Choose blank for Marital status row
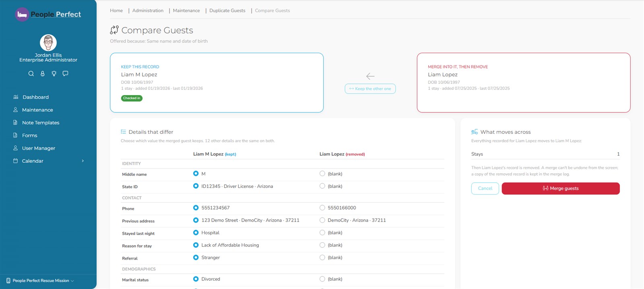644x289 pixels. coord(322,279)
